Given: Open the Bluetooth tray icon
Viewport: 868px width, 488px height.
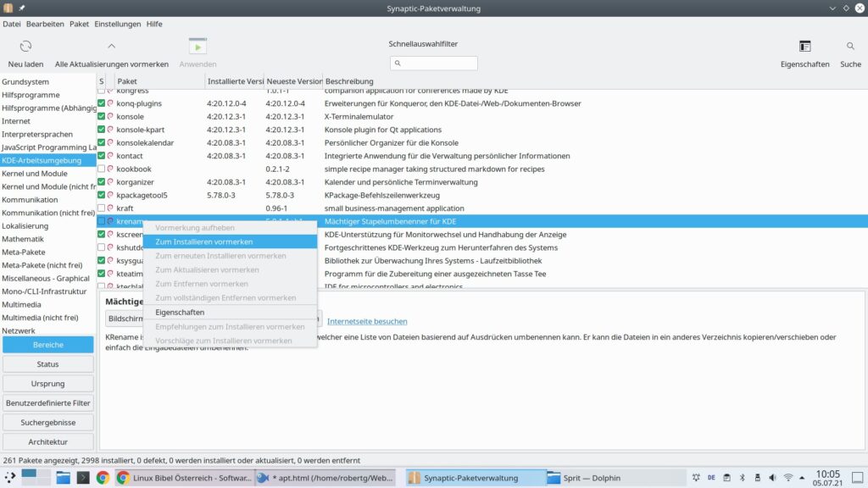Looking at the screenshot, I should tap(743, 478).
